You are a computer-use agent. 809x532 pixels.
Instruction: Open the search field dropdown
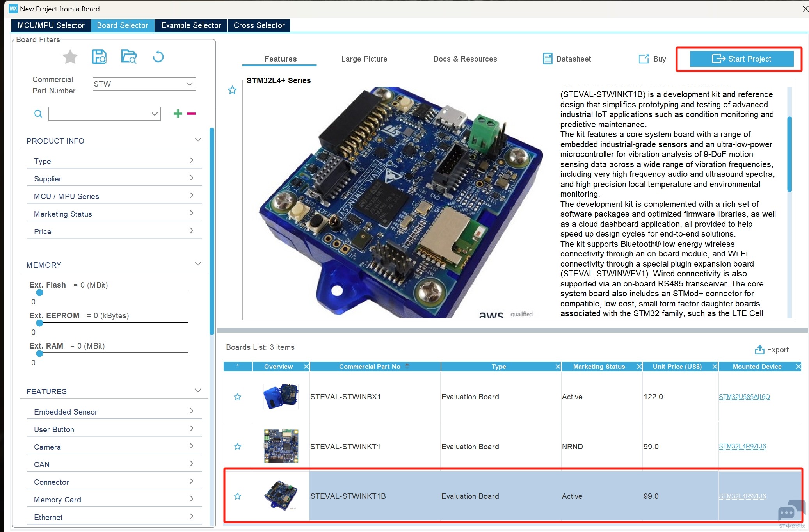155,114
